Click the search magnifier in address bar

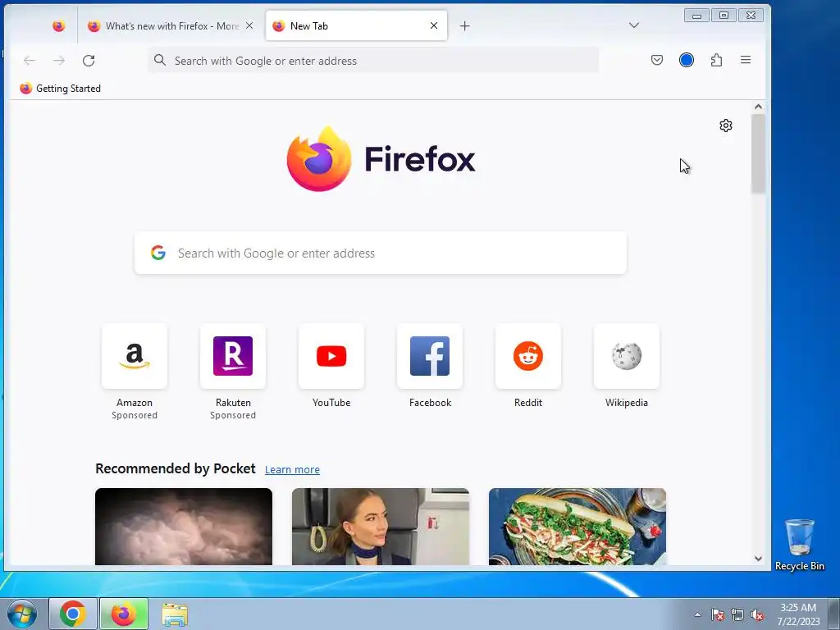coord(160,60)
